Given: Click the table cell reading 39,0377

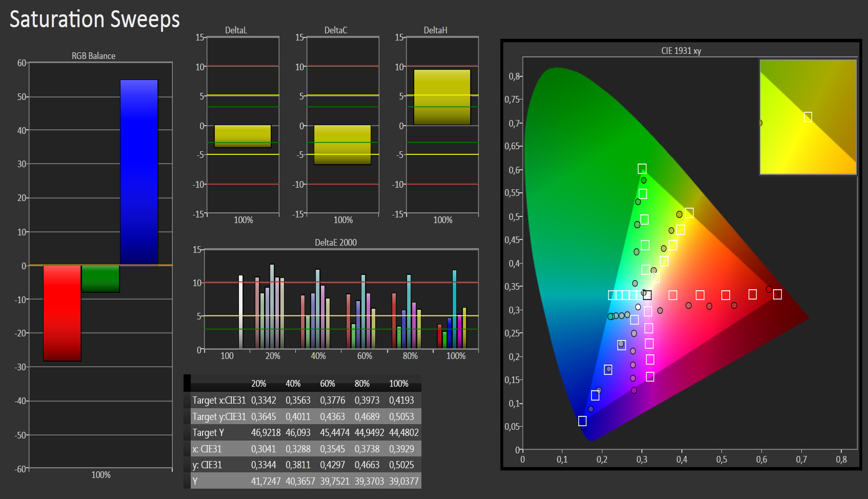Looking at the screenshot, I should [x=403, y=482].
